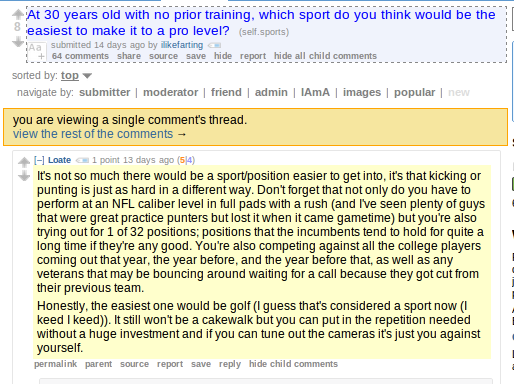Upvote Loate's comment

(x=24, y=162)
